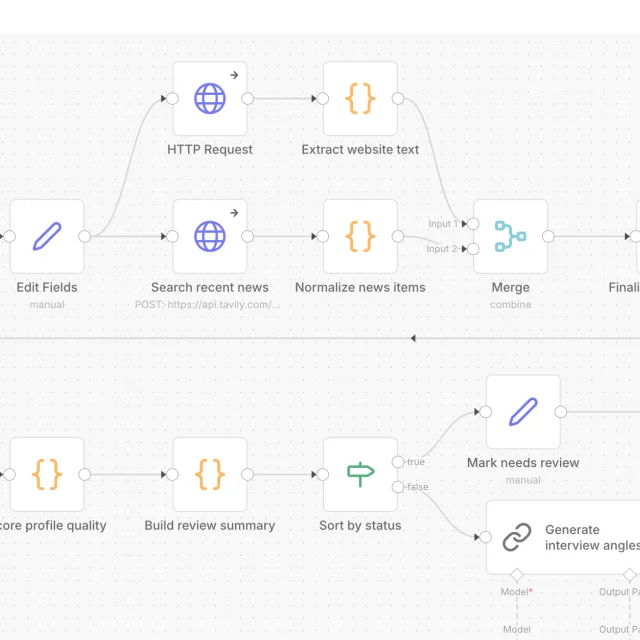Click the output connector of Normalize news items
640x640 pixels.
(398, 236)
